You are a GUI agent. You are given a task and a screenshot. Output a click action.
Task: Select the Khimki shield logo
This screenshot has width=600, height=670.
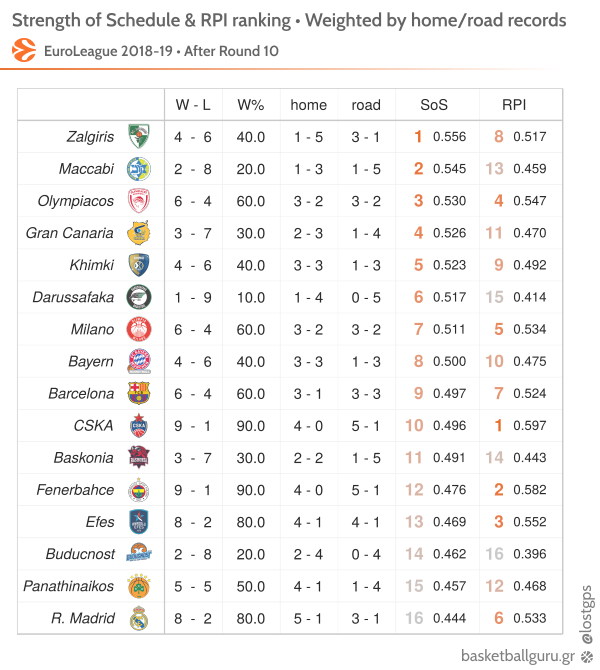[139, 265]
